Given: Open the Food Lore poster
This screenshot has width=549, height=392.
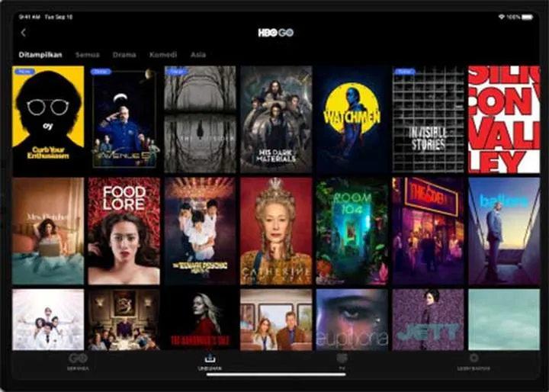Looking at the screenshot, I should [124, 231].
